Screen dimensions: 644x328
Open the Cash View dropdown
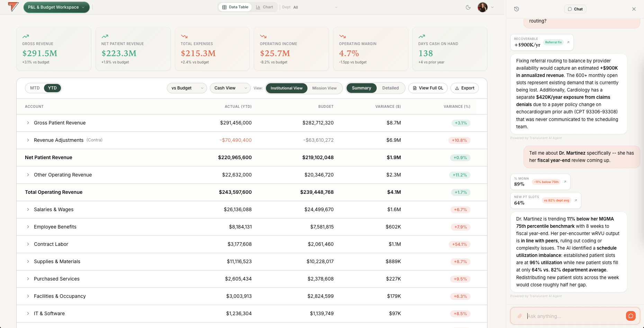pyautogui.click(x=230, y=88)
